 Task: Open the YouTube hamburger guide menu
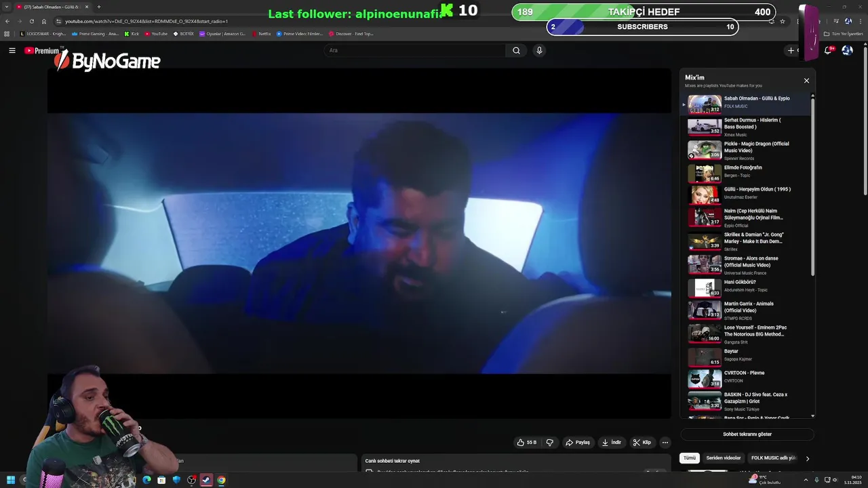tap(12, 50)
